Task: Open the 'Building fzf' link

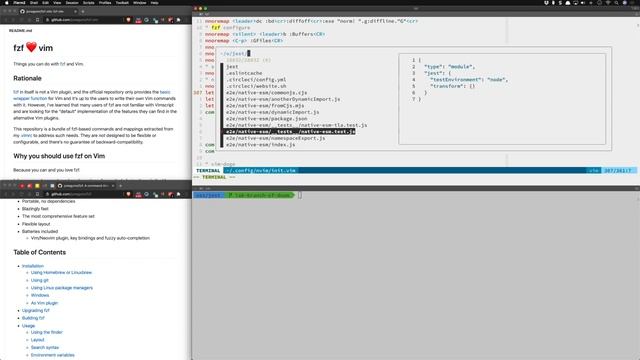Action: tap(33, 318)
